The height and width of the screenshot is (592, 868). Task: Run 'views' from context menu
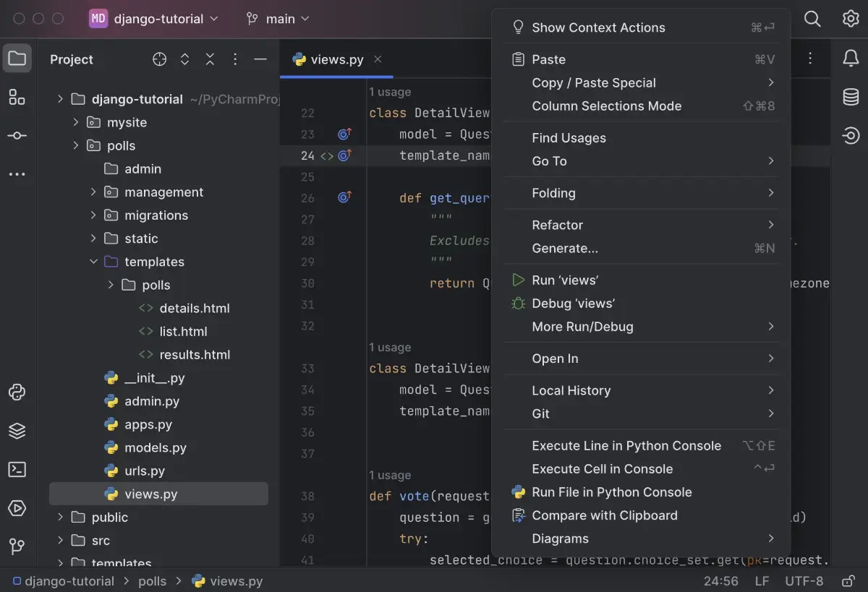coord(641,280)
